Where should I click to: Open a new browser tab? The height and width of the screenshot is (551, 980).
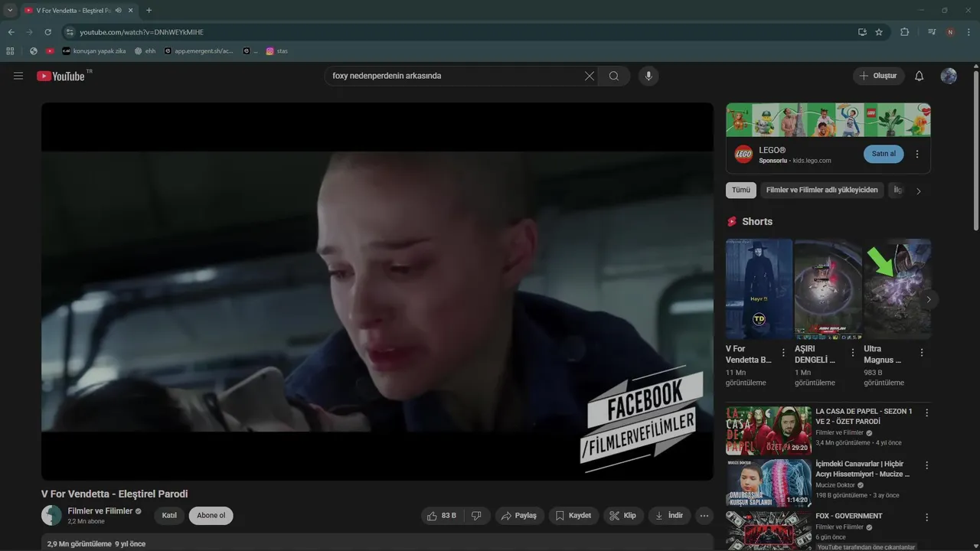(149, 11)
